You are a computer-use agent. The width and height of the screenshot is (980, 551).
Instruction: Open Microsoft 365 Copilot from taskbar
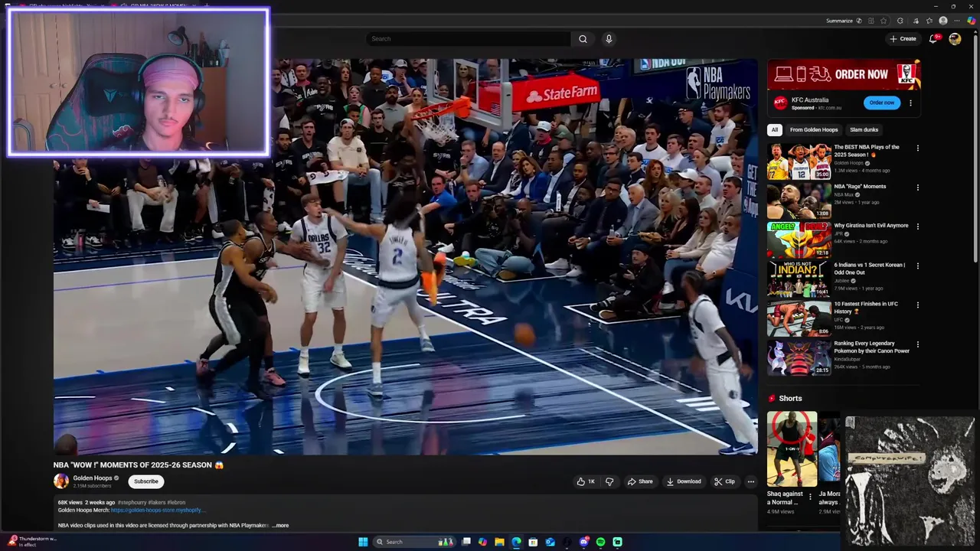[482, 542]
